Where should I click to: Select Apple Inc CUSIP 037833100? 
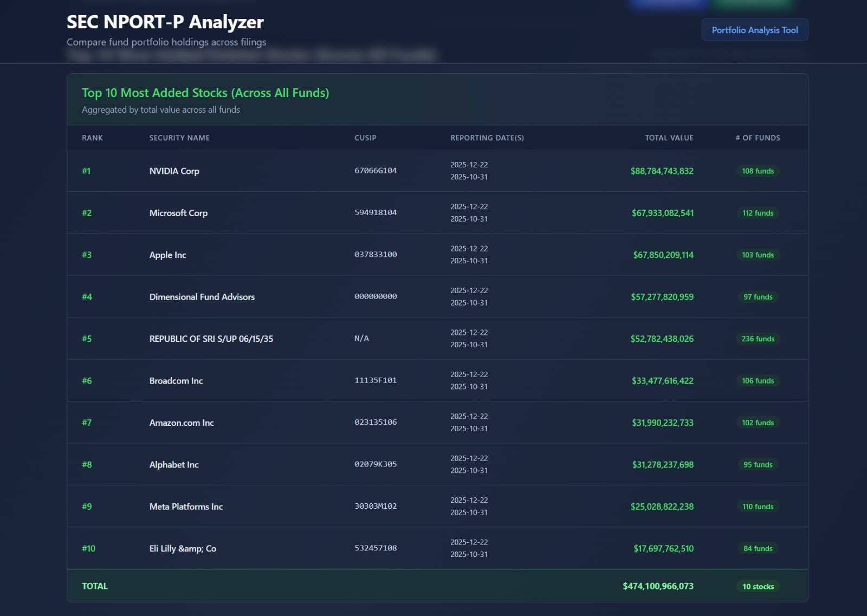pos(376,255)
